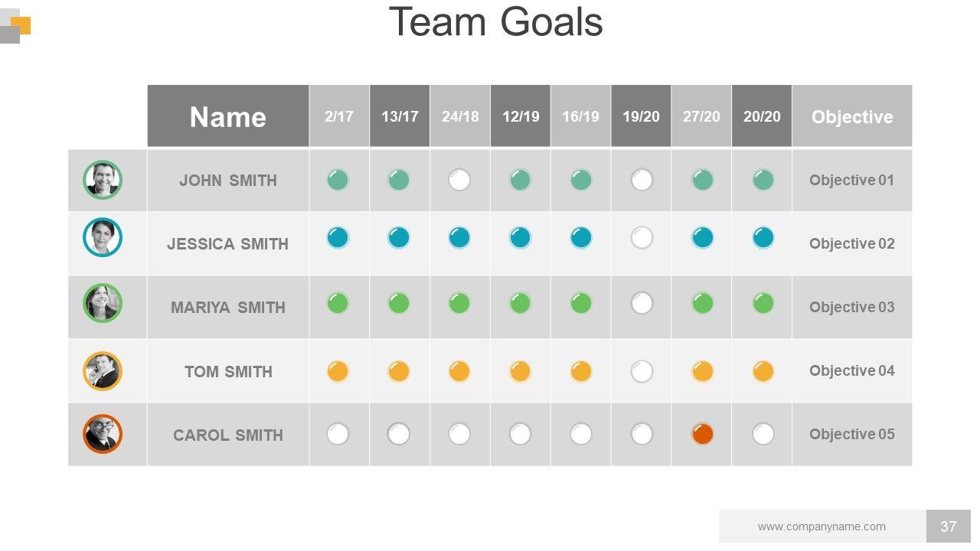Open the www.companyname.com link
The height and width of the screenshot is (551, 980).
click(822, 527)
